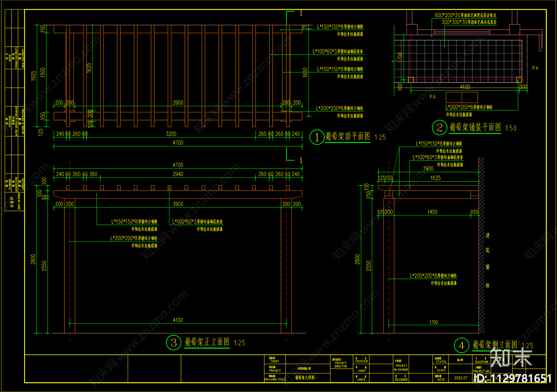Click the AUDIT title block label
Screen dimensions: 557x392
(362, 371)
